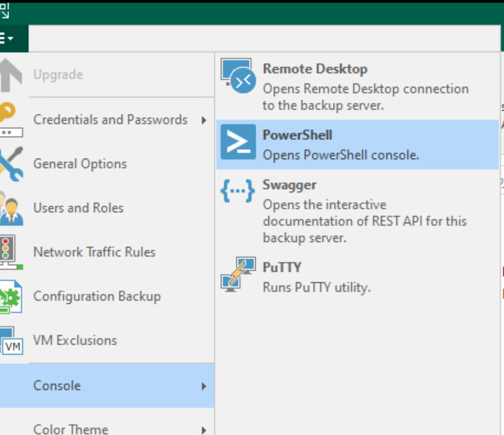
Task: Click the Swagger braces icon
Action: point(238,191)
